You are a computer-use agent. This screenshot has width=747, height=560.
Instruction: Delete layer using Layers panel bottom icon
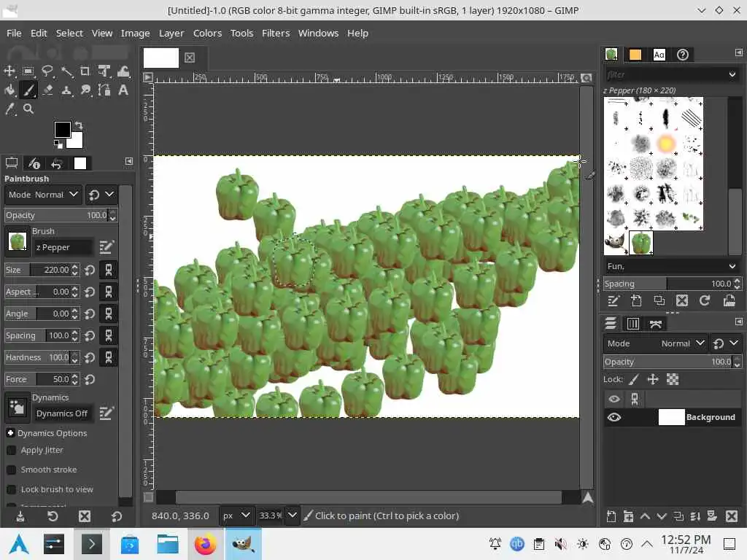[731, 516]
